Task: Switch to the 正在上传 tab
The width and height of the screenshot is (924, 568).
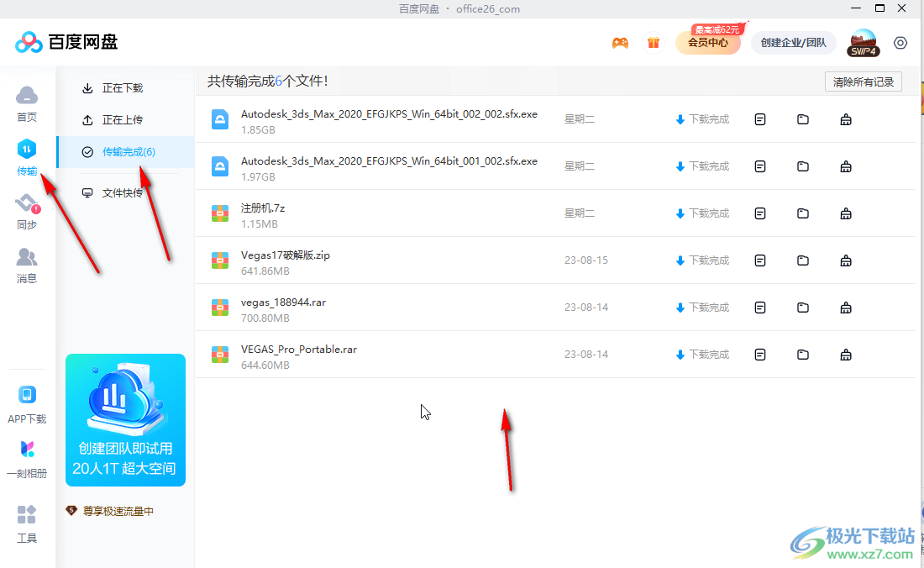Action: point(124,119)
